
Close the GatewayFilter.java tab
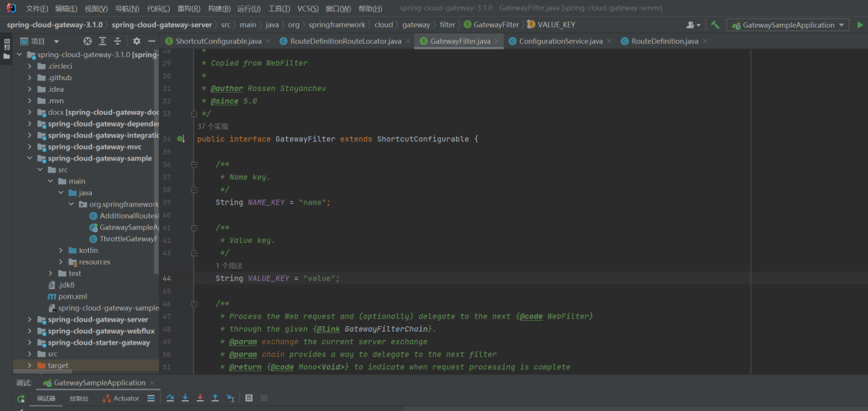pyautogui.click(x=497, y=42)
